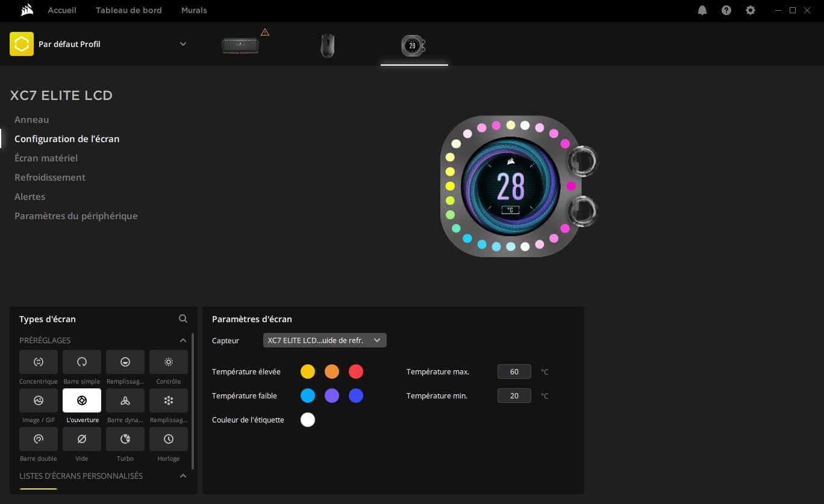The image size is (824, 504).
Task: Select the mouse device icon
Action: 327,45
